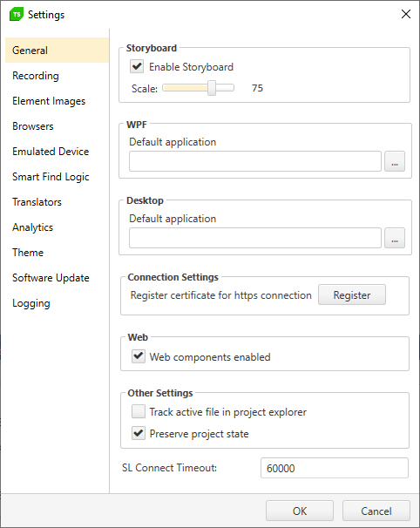Browse for Desktop default application
Image resolution: width=420 pixels, height=528 pixels.
(x=395, y=238)
